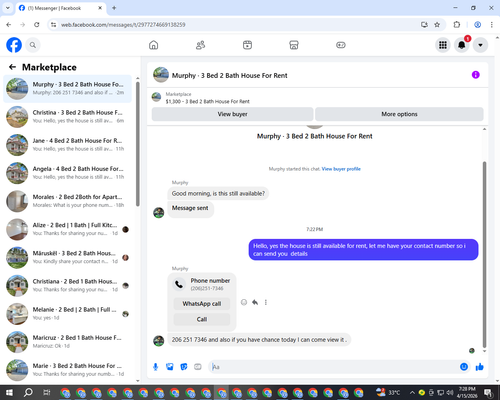500x400 pixels.
Task: Open the Friends icon in top navigation
Action: [200, 45]
